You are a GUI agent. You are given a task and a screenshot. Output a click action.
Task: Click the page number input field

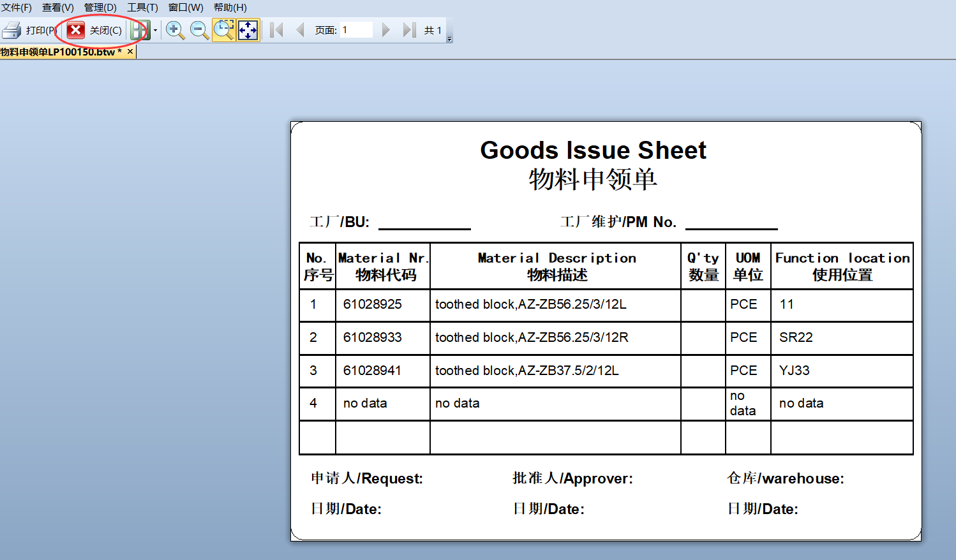[355, 30]
